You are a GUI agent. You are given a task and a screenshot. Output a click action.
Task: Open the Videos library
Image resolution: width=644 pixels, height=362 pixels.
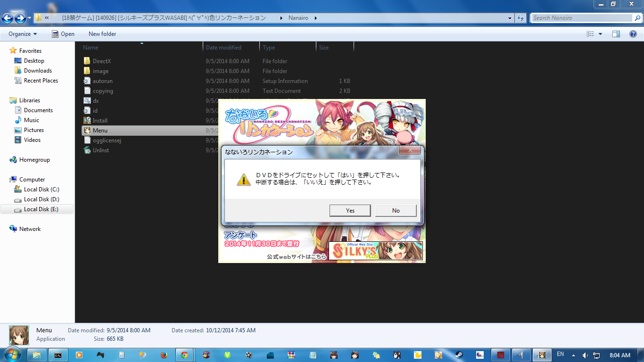pos(32,140)
